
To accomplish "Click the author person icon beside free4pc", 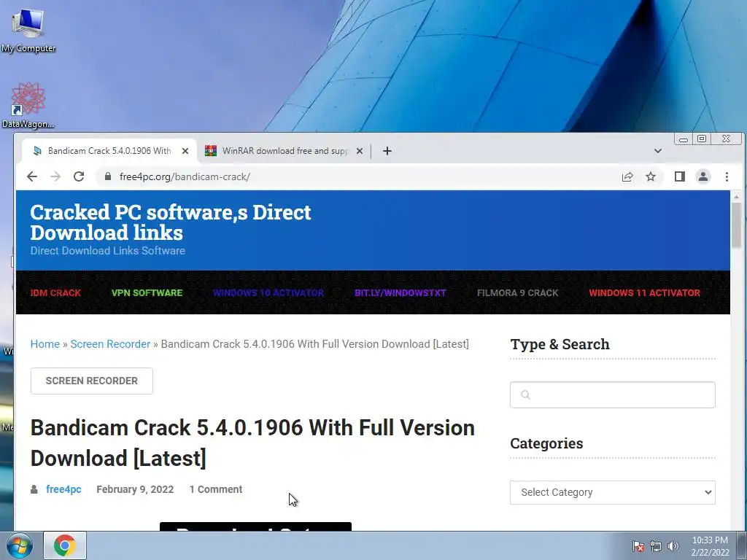I will click(34, 489).
